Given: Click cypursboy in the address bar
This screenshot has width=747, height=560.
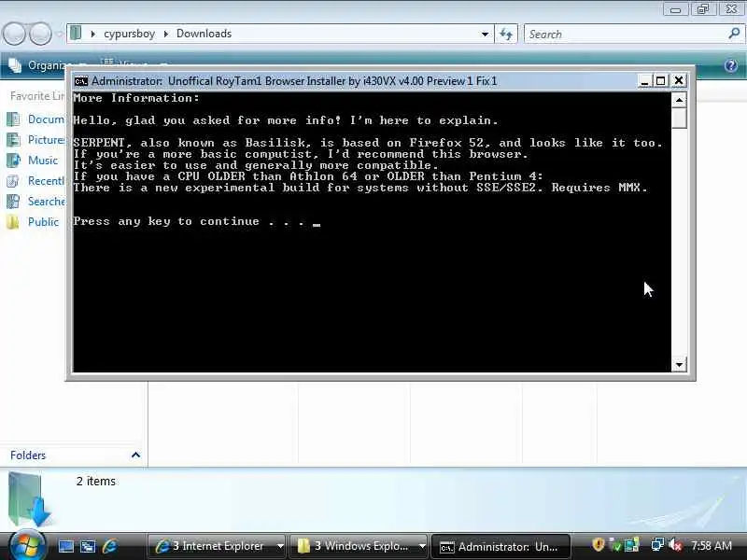Looking at the screenshot, I should point(129,34).
